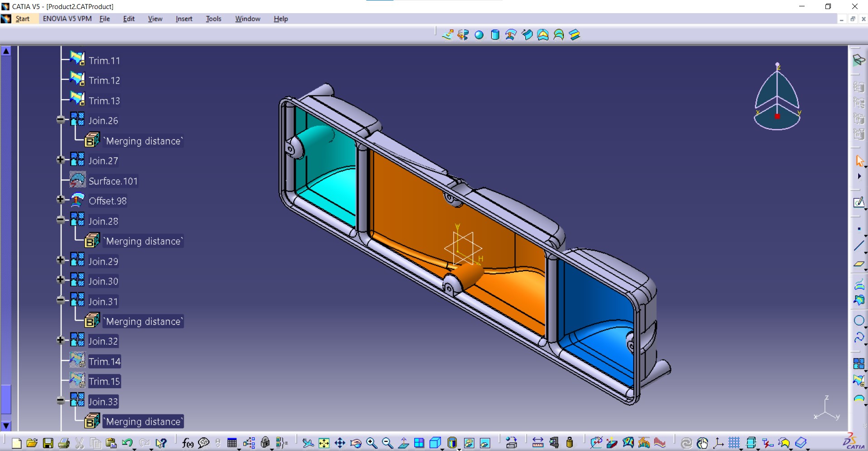Click the 3D compass in viewport
The width and height of the screenshot is (868, 451).
777,97
